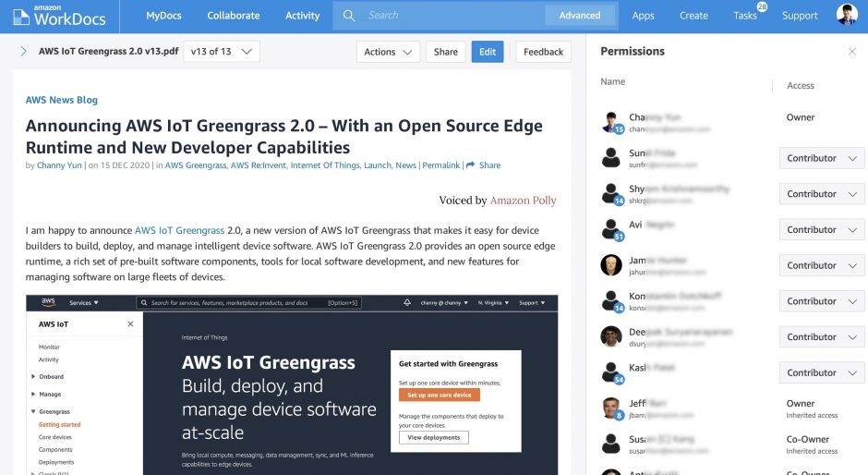The image size is (868, 475).
Task: Open the Create menu
Action: click(x=693, y=16)
